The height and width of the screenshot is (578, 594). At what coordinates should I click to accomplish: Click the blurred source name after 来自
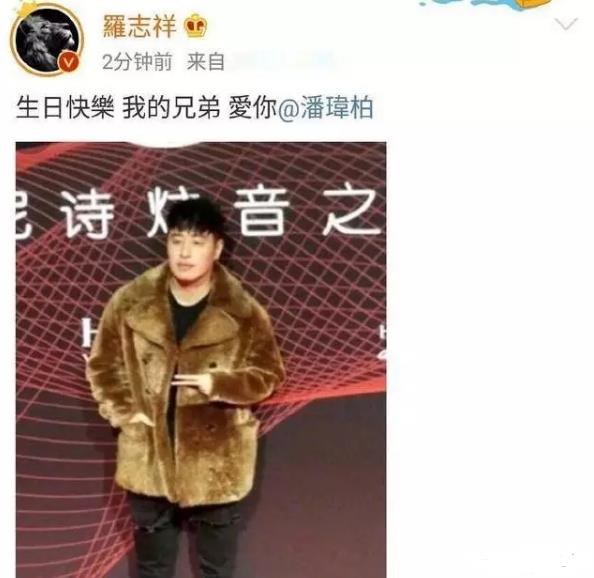(282, 61)
